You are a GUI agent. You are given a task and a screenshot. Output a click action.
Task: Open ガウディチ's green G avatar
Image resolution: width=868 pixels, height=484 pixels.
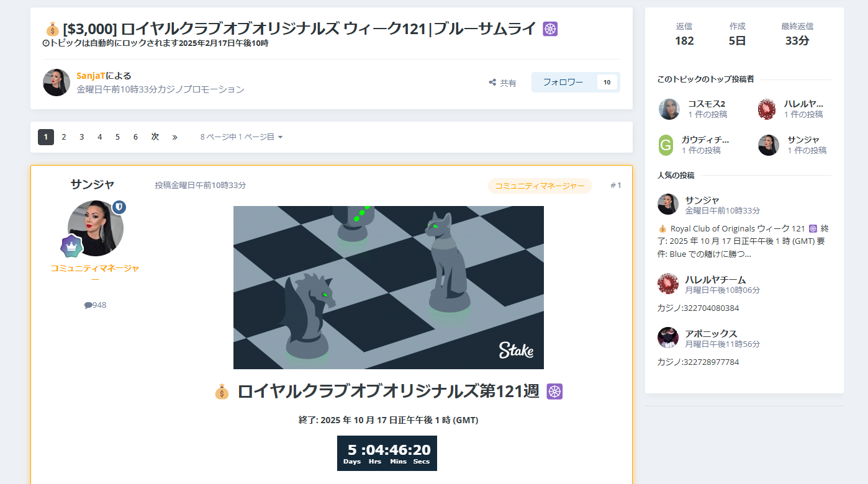(666, 145)
